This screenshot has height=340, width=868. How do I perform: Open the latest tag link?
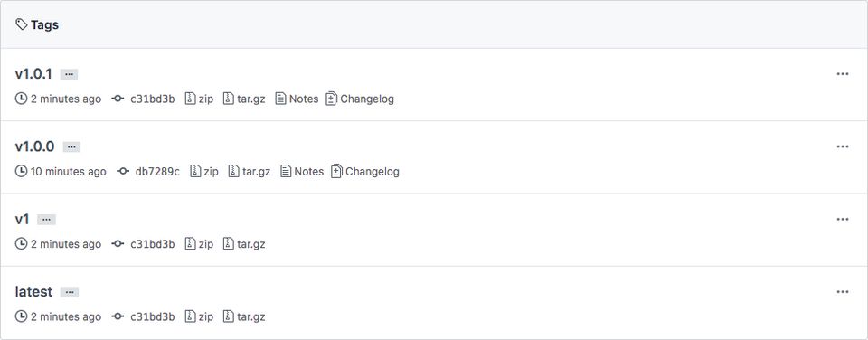pos(33,291)
